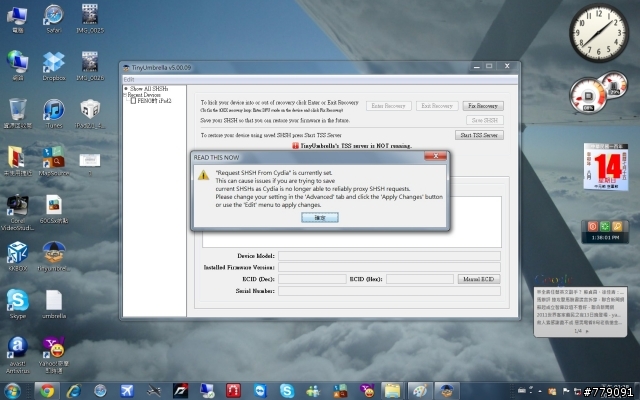Click the Serial Number field

click(389, 291)
